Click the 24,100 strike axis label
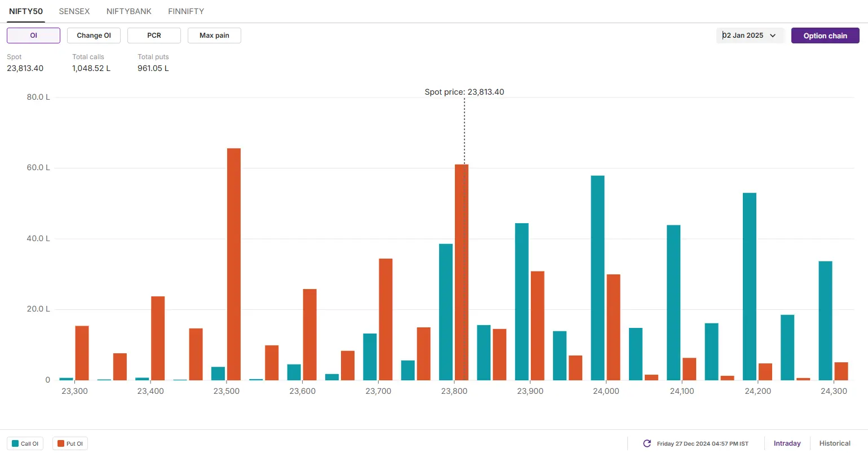This screenshot has height=453, width=868. [x=682, y=391]
